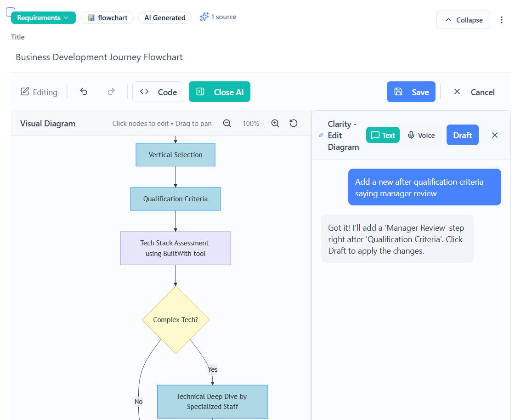Click the 1 source sparkle icon

(x=204, y=17)
